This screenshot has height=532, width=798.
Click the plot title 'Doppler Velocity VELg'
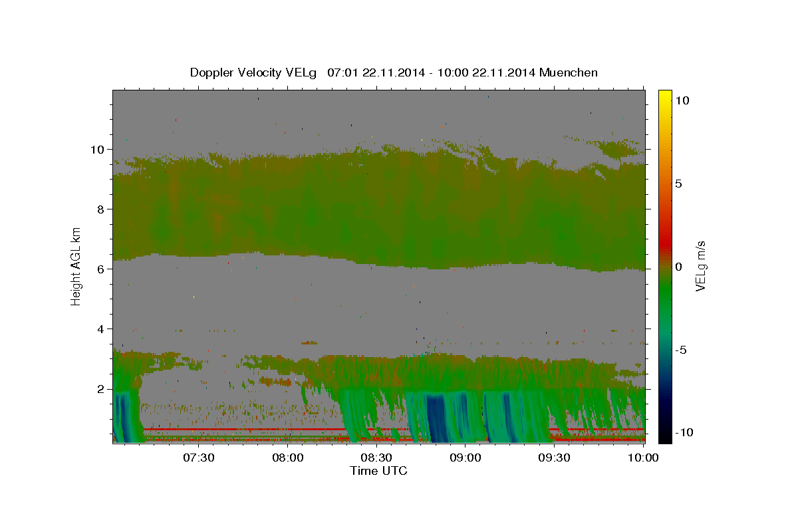click(254, 72)
